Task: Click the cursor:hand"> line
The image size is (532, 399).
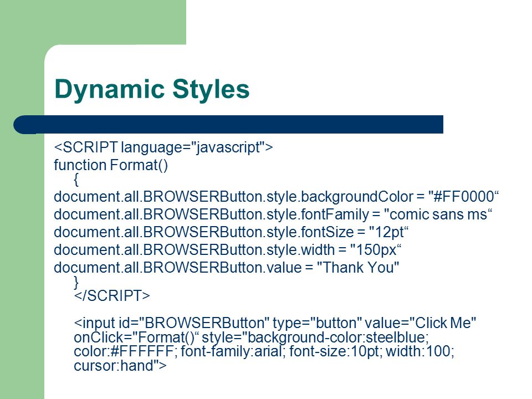Action: (120, 366)
